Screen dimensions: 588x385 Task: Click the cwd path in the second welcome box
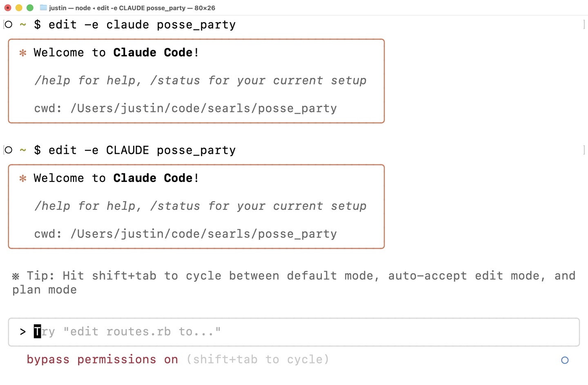203,234
